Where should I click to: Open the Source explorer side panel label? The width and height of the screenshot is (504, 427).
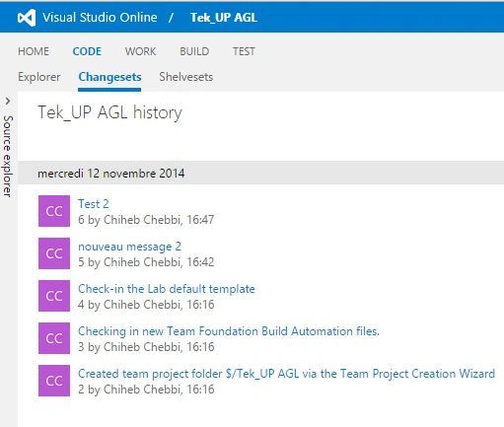[x=8, y=156]
